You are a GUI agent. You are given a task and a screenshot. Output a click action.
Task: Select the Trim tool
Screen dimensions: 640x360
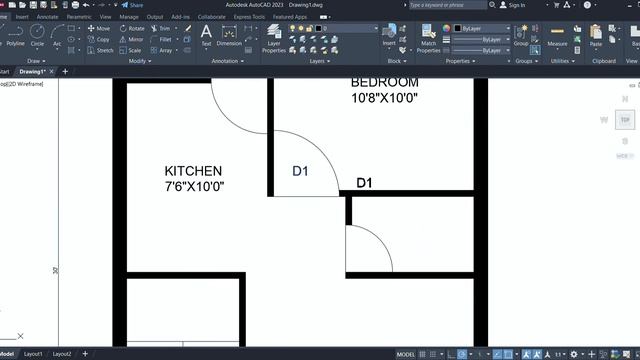tap(160, 29)
